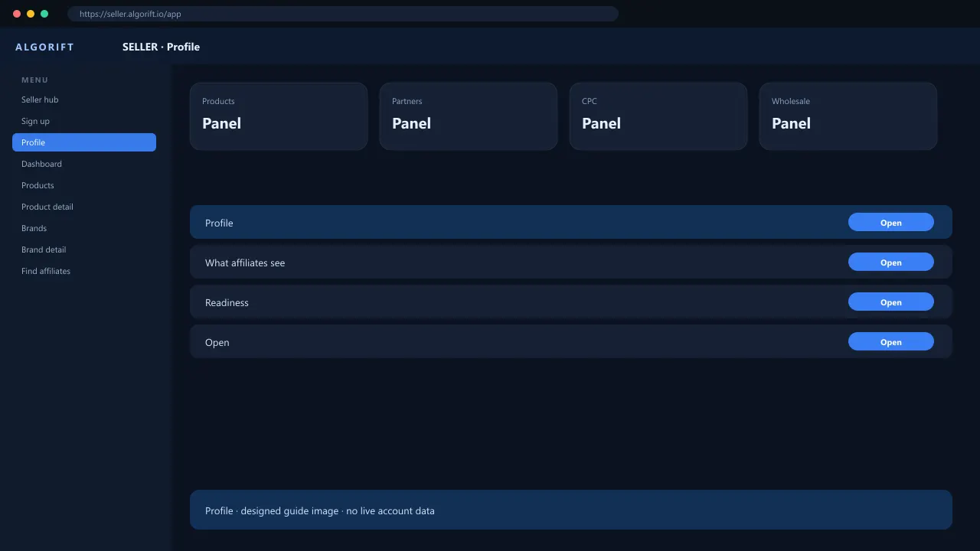This screenshot has height=551, width=980.
Task: Open Product detail menu entry
Action: pyautogui.click(x=84, y=207)
